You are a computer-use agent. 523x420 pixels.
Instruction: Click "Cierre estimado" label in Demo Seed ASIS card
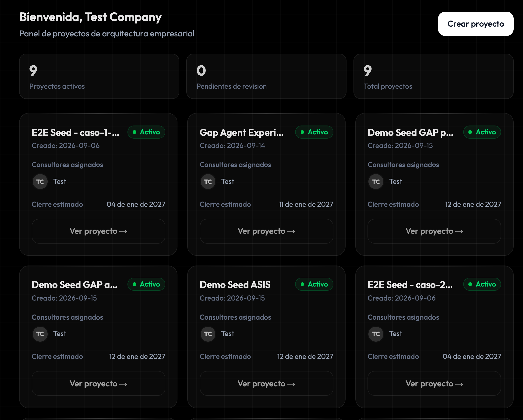225,357
